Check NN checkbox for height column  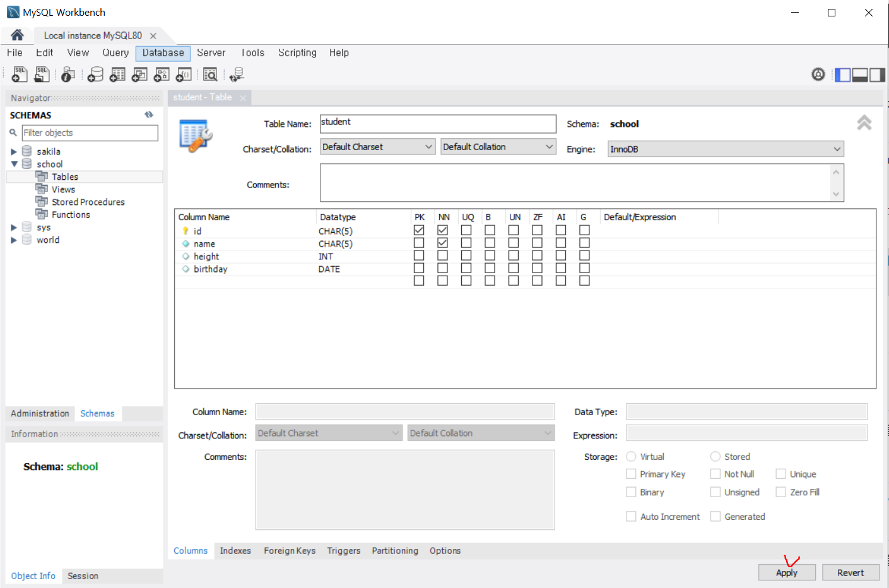[x=442, y=256]
